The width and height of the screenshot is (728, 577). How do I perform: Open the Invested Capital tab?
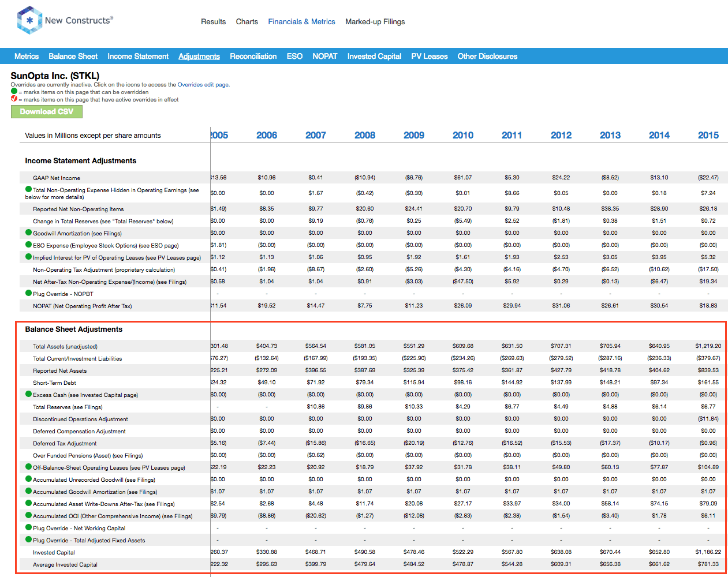tap(374, 56)
